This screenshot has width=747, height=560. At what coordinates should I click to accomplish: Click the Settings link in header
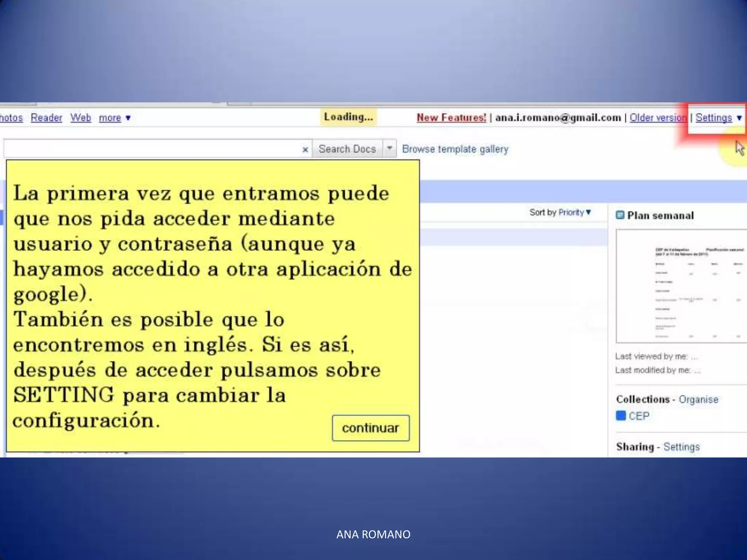[x=713, y=118]
